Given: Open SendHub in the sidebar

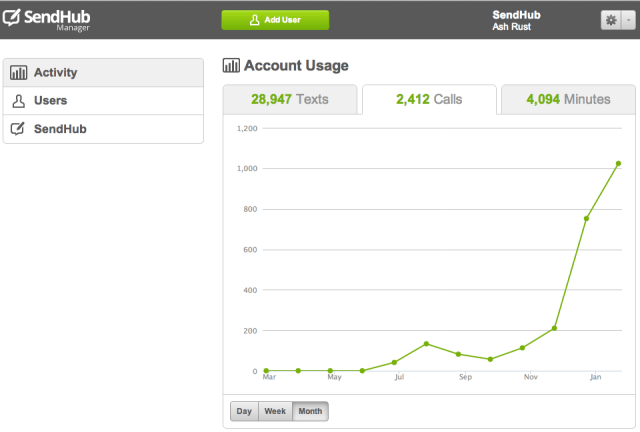Looking at the screenshot, I should [x=103, y=129].
